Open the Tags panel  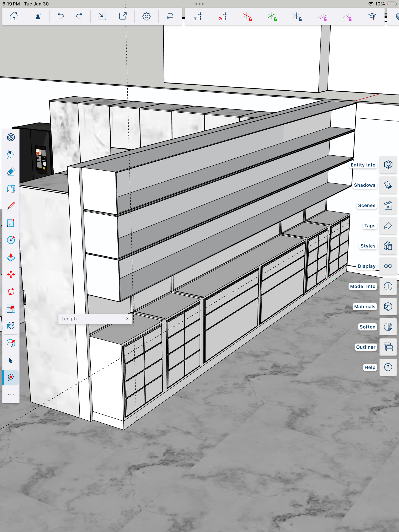[388, 226]
